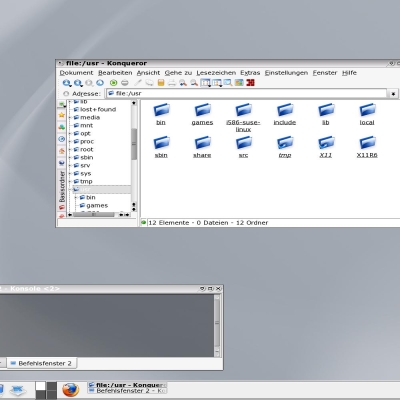Screen dimensions: 400x400
Task: Open the Extras menu
Action: (x=250, y=73)
